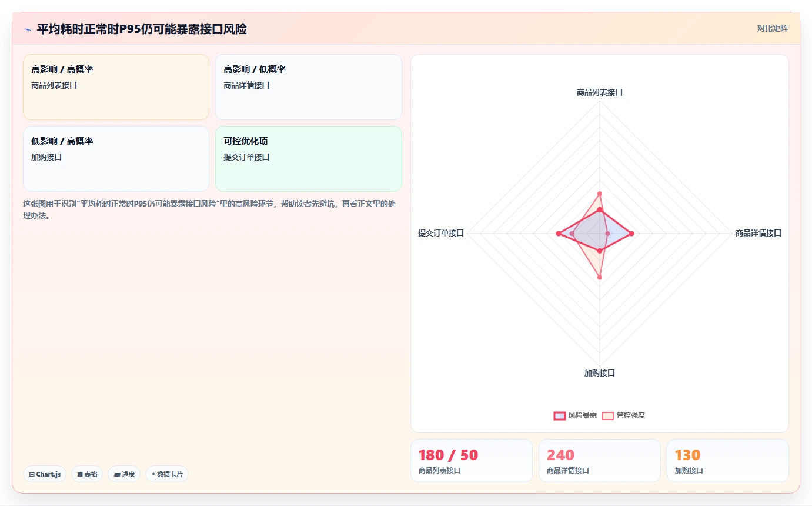Open the 240 商品详情接口 stat card
Image resolution: width=812 pixels, height=506 pixels.
[600, 461]
